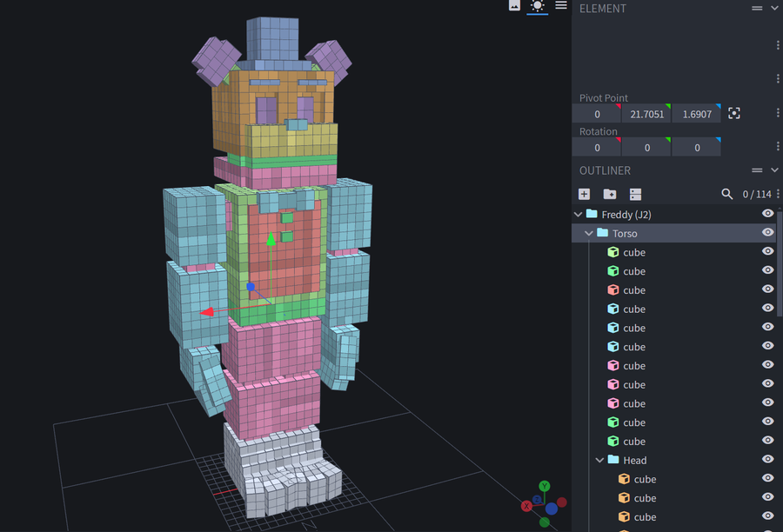Screen dimensions: 783x532
Task: Toggle visibility of the Torso group
Action: (x=767, y=232)
